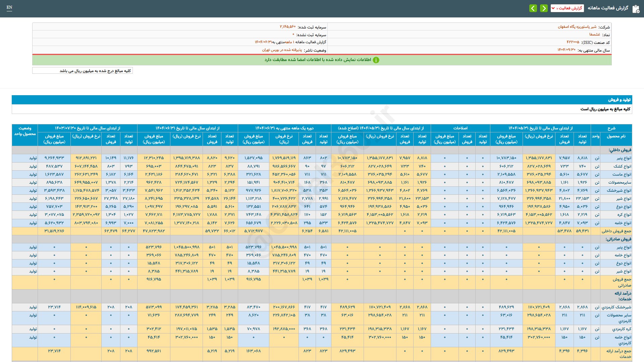
Task: Click the اصلاحات column group header
Action: click(x=460, y=128)
